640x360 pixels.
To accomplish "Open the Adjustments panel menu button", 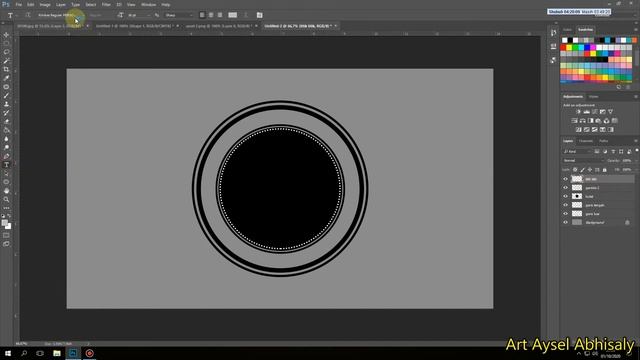I will 636,97.
